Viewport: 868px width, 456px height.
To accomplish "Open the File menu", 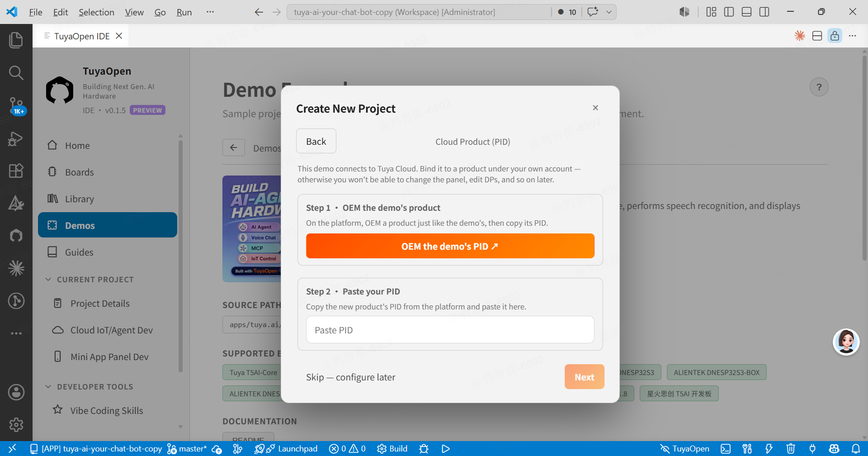I will point(36,12).
